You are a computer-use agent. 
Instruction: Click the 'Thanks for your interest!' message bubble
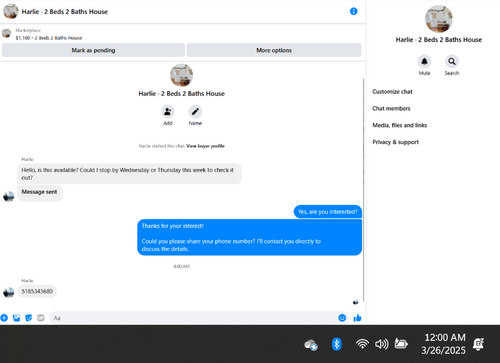click(x=250, y=237)
